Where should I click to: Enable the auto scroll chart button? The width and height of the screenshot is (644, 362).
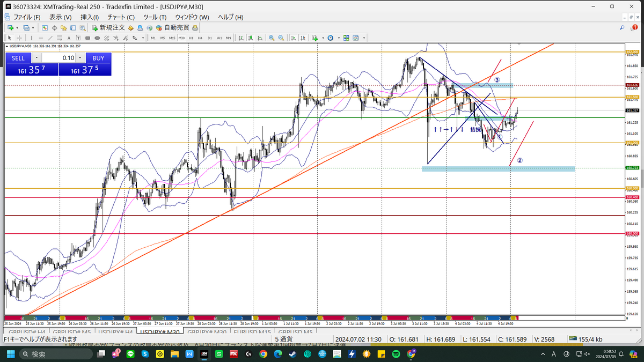(x=294, y=38)
